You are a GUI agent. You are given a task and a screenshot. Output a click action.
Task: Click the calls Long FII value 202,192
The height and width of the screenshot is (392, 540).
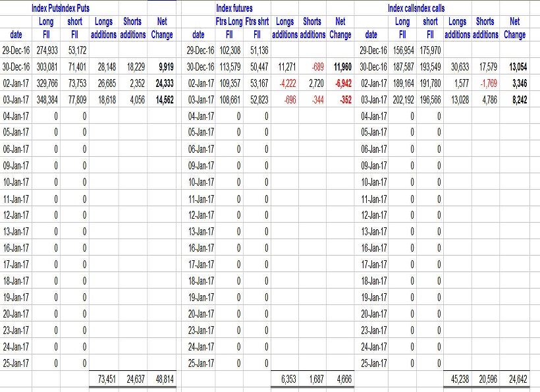pos(400,99)
